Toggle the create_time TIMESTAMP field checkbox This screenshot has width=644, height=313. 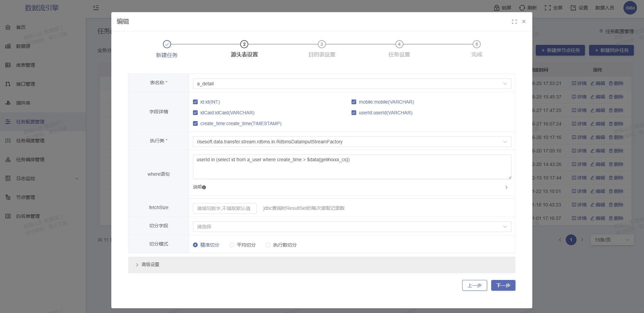pyautogui.click(x=195, y=123)
